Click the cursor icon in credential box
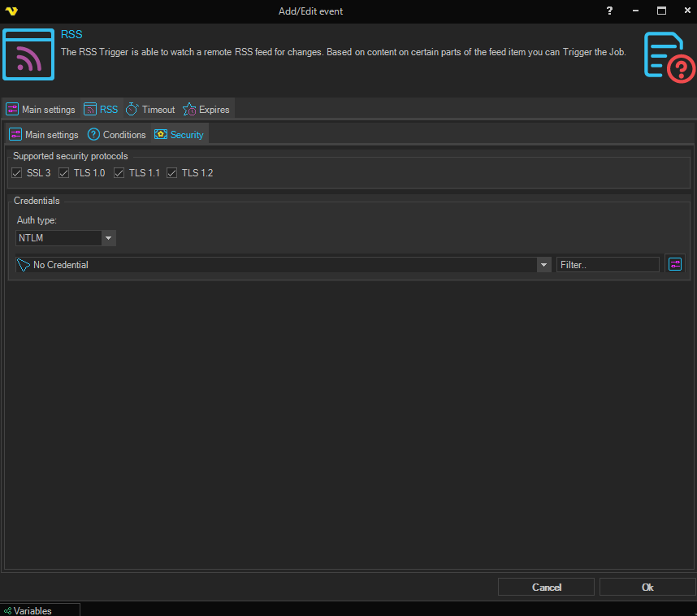The height and width of the screenshot is (616, 697). [24, 265]
